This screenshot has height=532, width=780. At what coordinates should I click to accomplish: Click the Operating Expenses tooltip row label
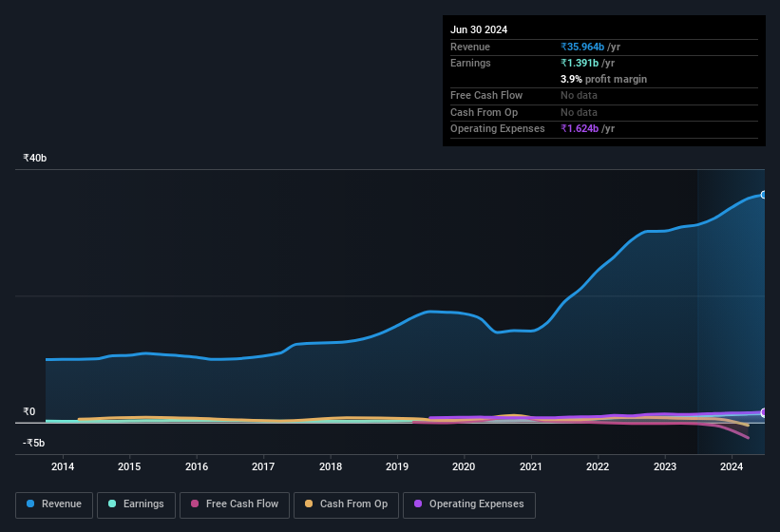tap(498, 128)
